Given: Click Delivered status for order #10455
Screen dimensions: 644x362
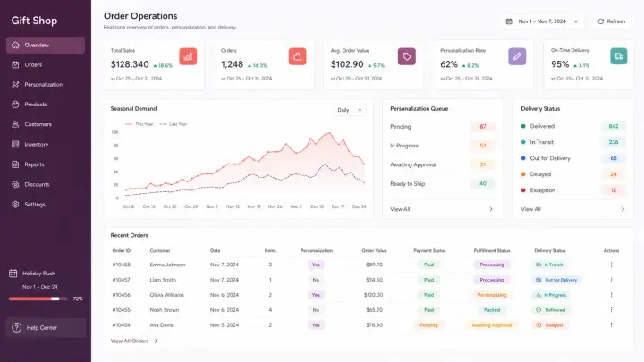Looking at the screenshot, I should pos(551,310).
